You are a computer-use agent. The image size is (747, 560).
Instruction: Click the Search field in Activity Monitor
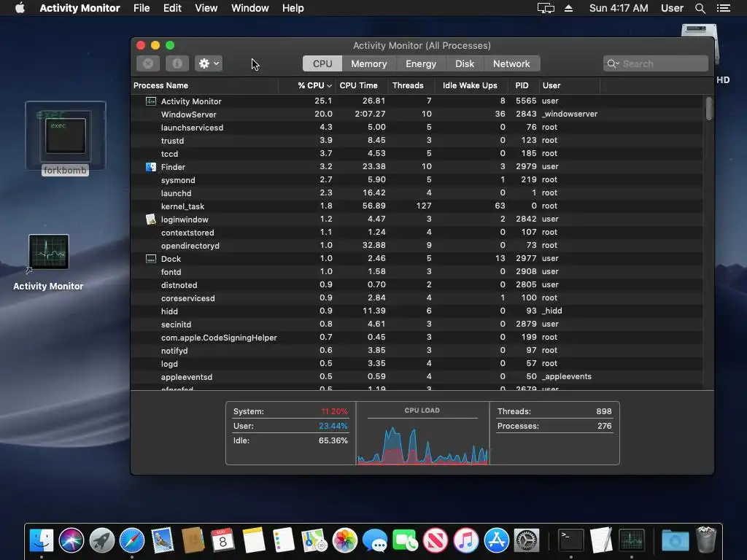coord(656,64)
